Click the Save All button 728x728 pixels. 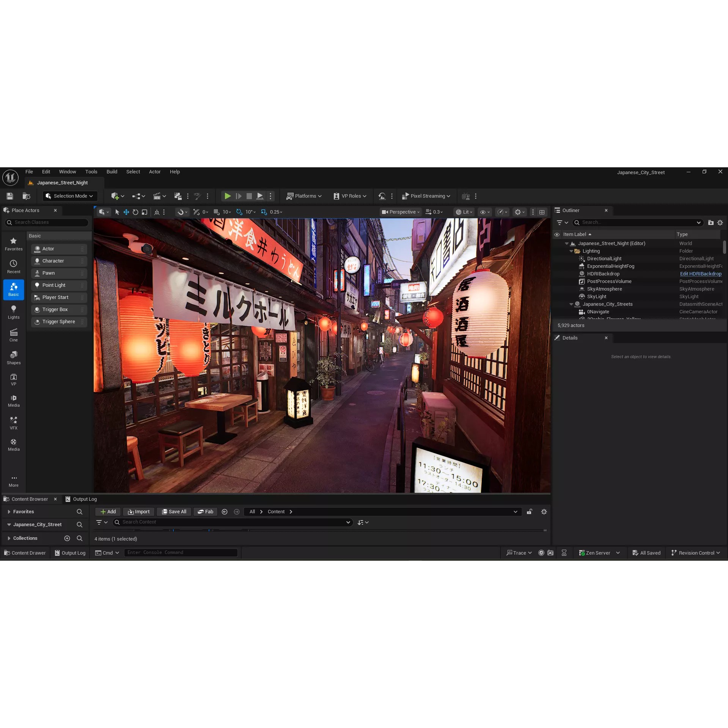click(174, 511)
